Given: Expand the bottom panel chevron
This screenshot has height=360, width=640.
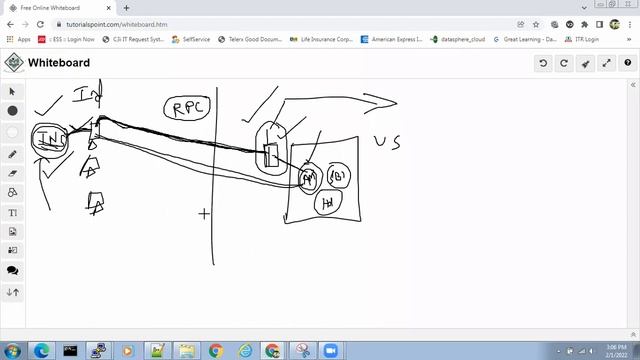Looking at the screenshot, I should (633, 335).
